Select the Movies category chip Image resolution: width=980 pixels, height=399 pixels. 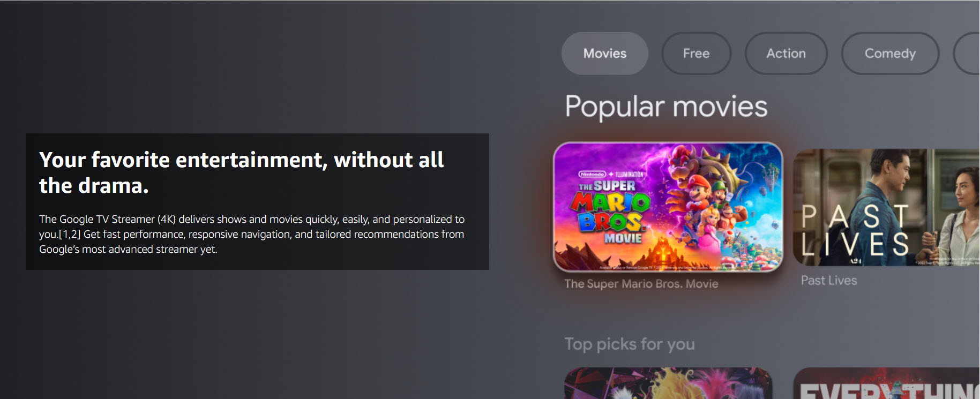(x=604, y=54)
